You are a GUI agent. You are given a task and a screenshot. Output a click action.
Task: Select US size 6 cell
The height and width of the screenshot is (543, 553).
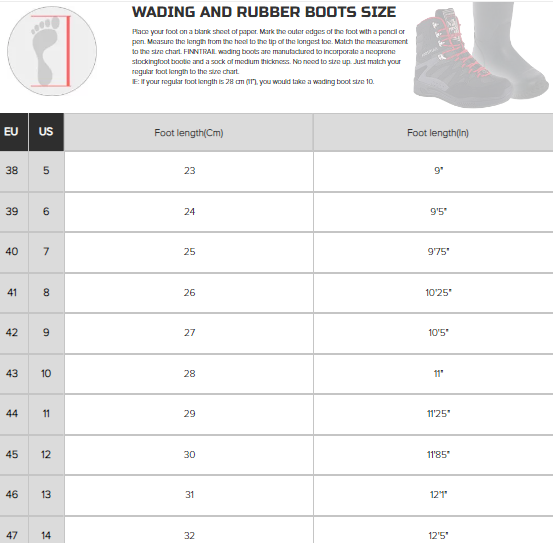pos(46,212)
